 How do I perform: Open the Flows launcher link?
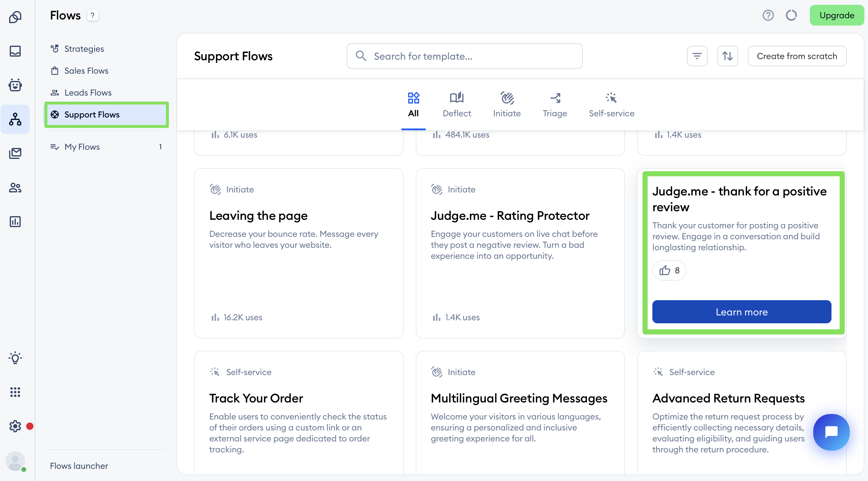pos(79,466)
